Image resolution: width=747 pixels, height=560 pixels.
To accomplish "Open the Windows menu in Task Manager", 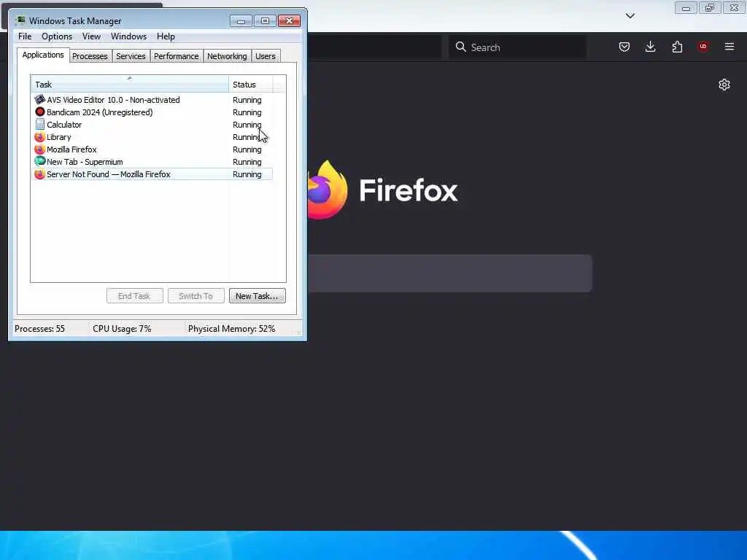I will click(128, 36).
